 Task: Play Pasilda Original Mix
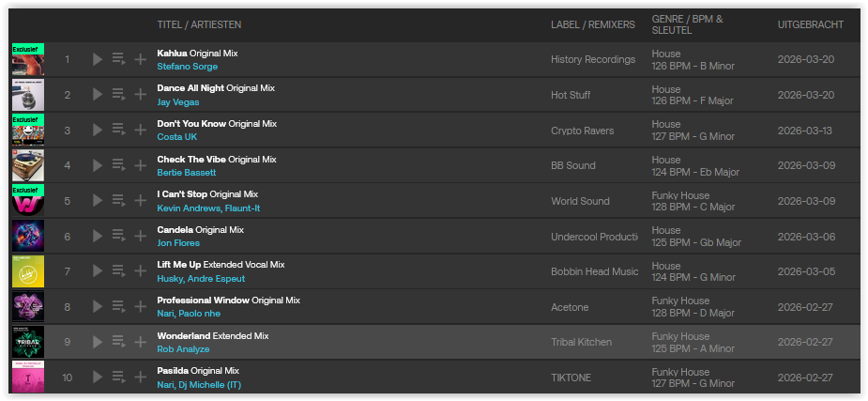98,378
